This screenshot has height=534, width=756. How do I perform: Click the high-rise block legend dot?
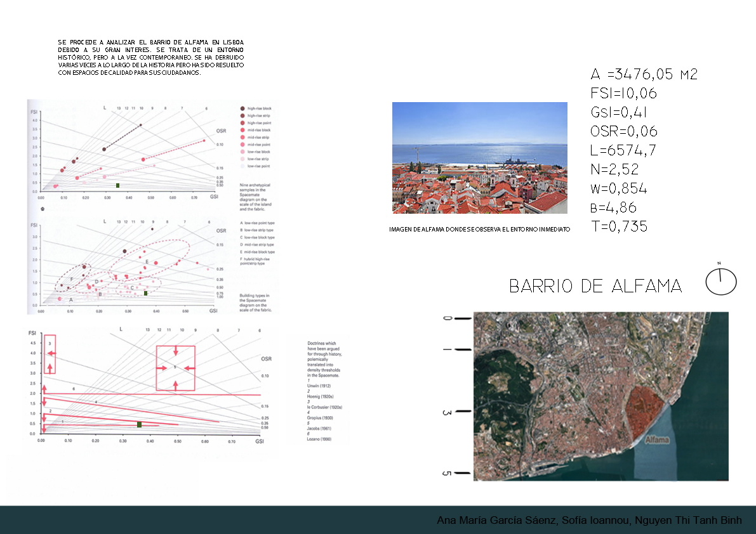click(242, 108)
